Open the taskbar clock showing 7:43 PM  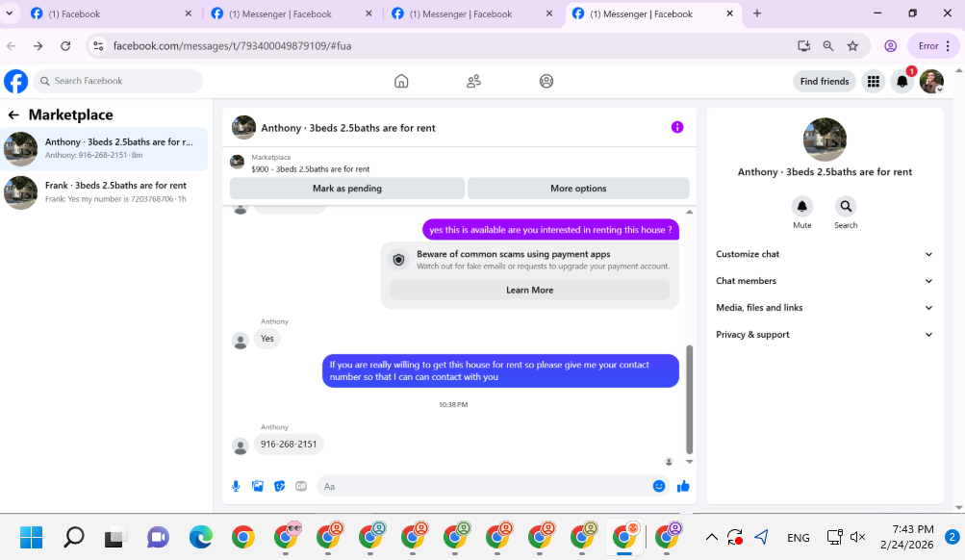(x=906, y=537)
